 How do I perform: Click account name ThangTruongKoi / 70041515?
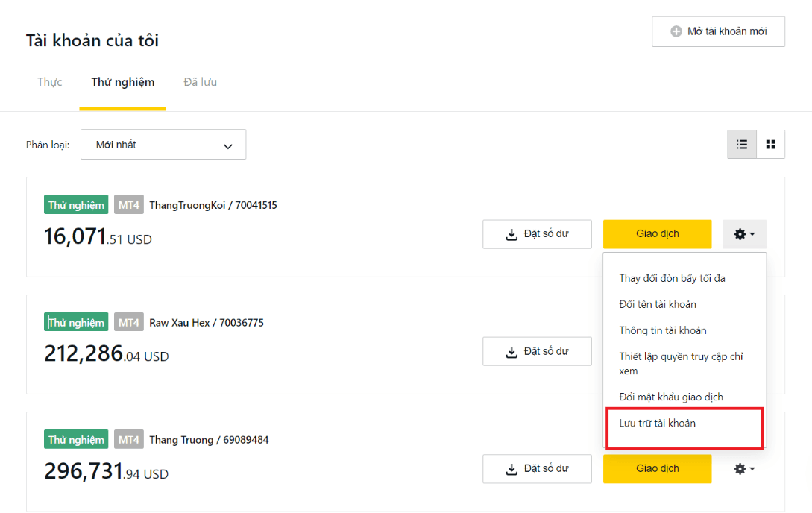(213, 205)
